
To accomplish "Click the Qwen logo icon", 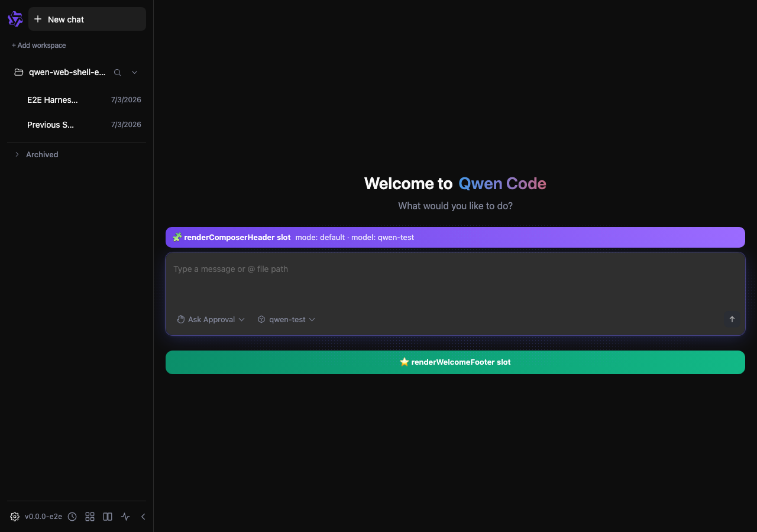I will click(15, 19).
